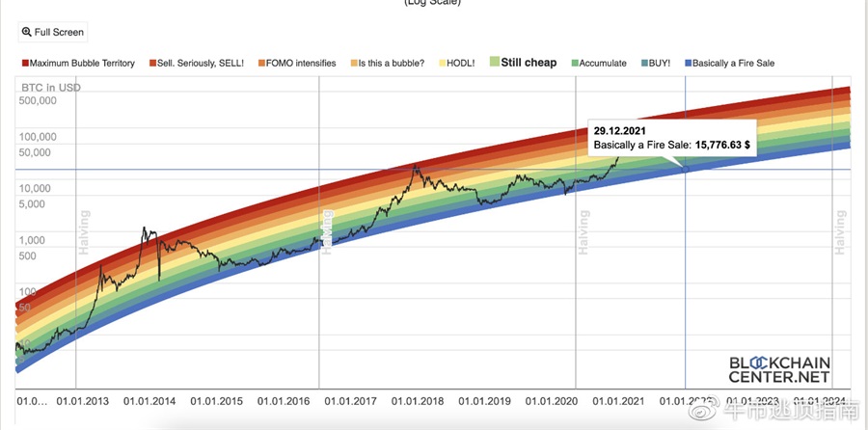Click the 29.12.2021 Fire Sale tooltip
The height and width of the screenshot is (430, 868).
672,137
